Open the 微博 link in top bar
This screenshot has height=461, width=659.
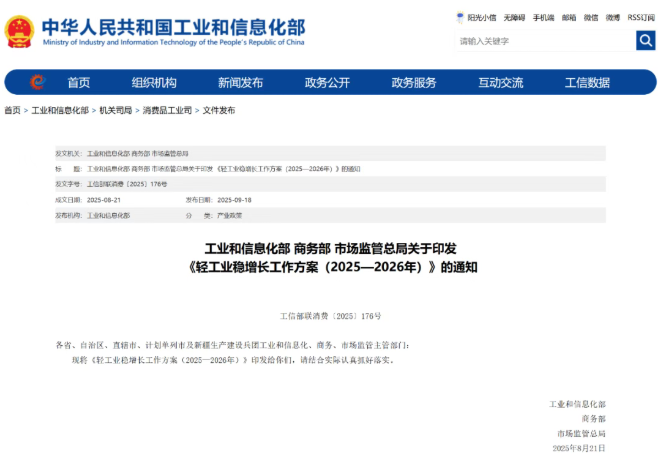pos(613,17)
